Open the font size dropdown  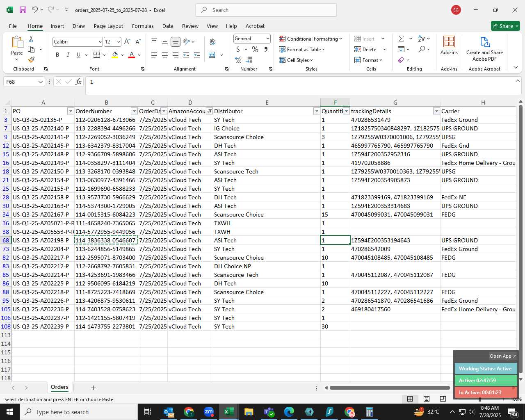pos(119,42)
